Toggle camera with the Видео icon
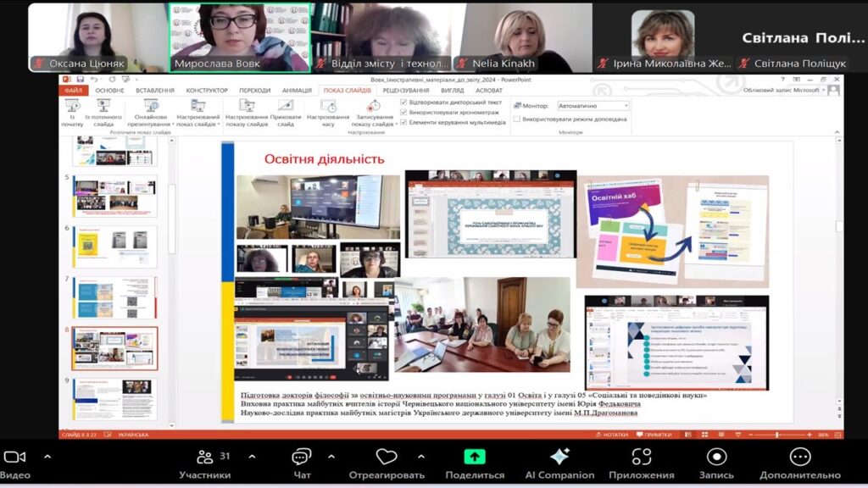This screenshot has width=868, height=488. pos(14,457)
